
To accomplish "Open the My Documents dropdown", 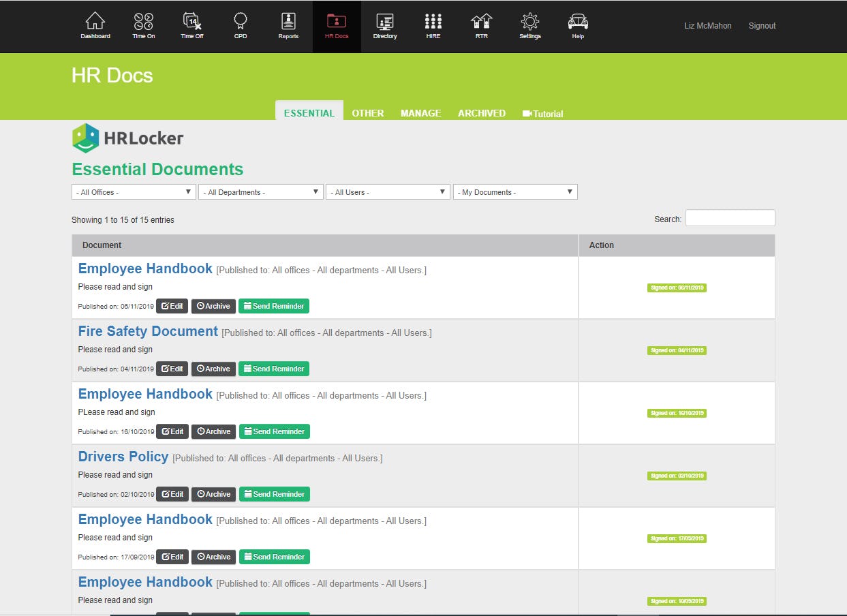I will point(515,191).
